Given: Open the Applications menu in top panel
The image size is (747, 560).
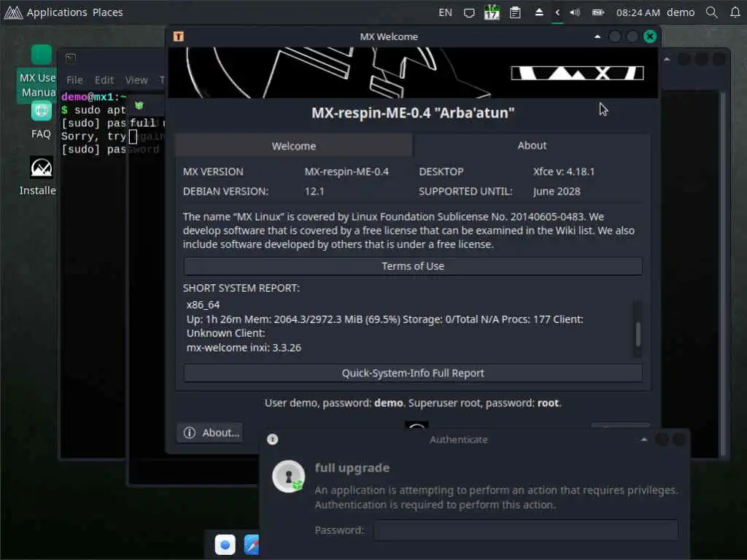Looking at the screenshot, I should tap(57, 12).
